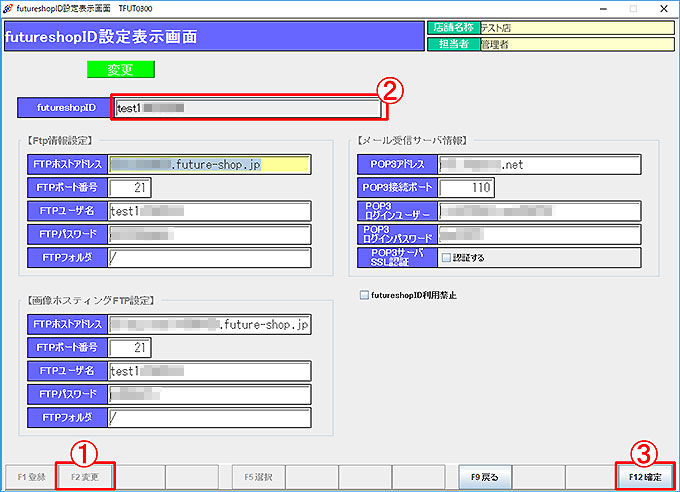This screenshot has width=680, height=492.
Task: Click the 【Ftp情報設定】 group title
Action: tap(60, 141)
